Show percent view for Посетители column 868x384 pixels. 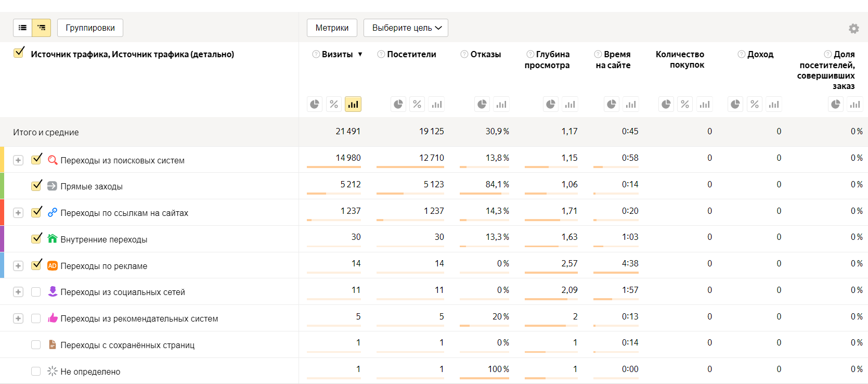coord(417,105)
